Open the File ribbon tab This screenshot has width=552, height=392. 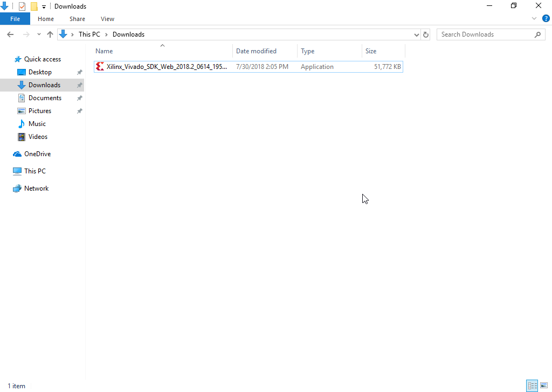(15, 19)
